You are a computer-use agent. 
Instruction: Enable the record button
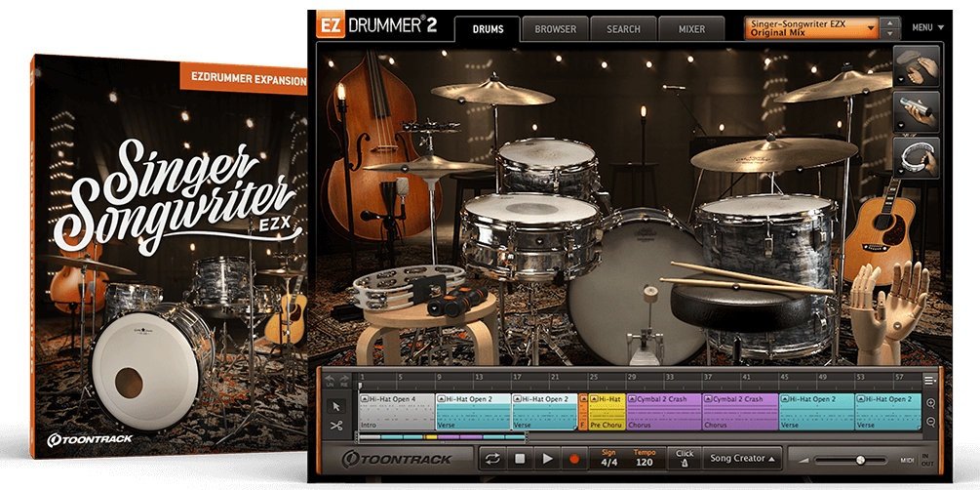pyautogui.click(x=575, y=458)
